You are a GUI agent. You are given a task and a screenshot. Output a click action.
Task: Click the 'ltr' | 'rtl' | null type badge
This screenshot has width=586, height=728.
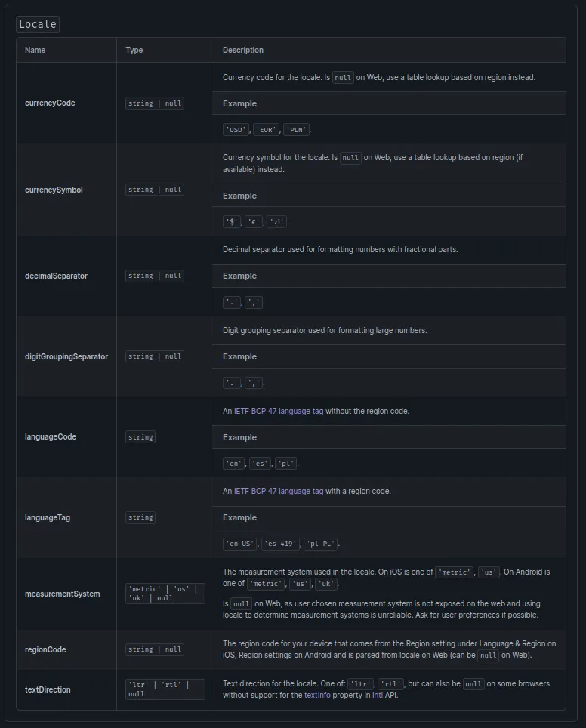(x=165, y=689)
